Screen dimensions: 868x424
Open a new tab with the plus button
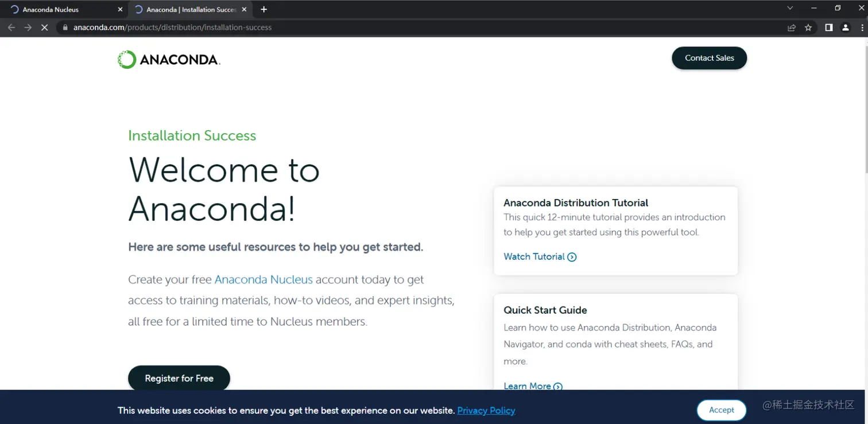[x=263, y=9]
